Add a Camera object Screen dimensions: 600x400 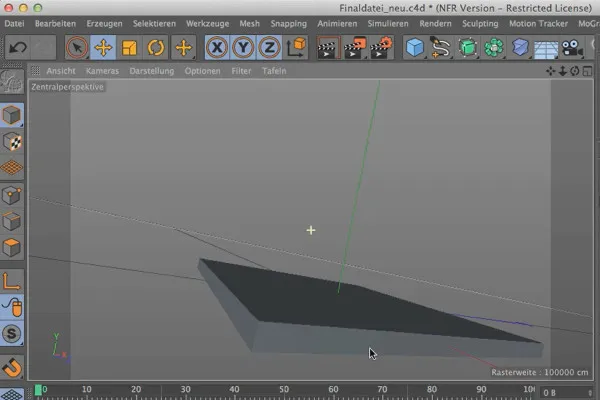pos(572,47)
